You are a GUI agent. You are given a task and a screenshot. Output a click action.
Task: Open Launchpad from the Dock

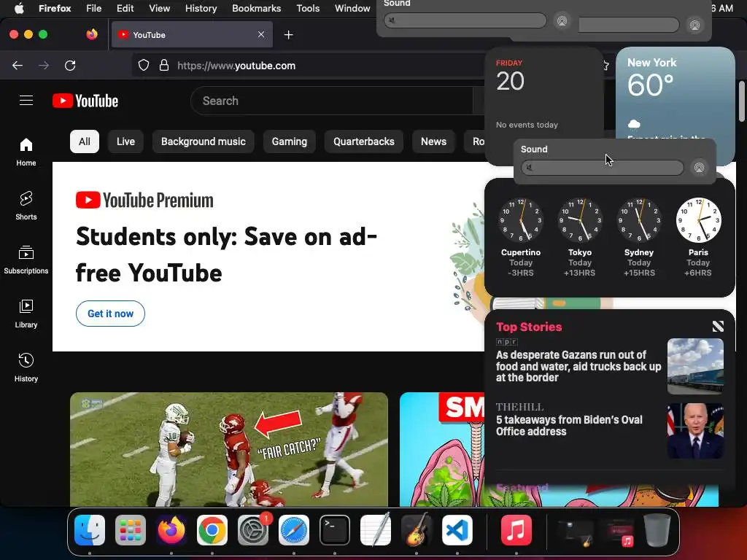[x=131, y=529]
